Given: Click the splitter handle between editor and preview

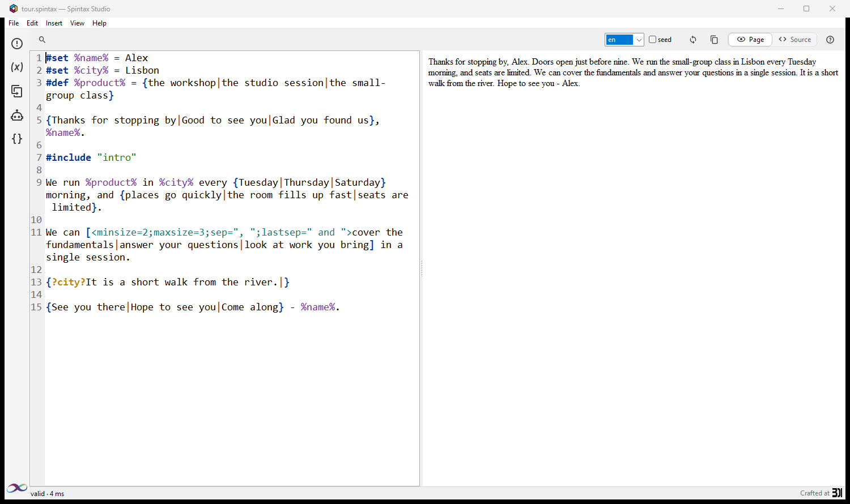Looking at the screenshot, I should click(421, 268).
